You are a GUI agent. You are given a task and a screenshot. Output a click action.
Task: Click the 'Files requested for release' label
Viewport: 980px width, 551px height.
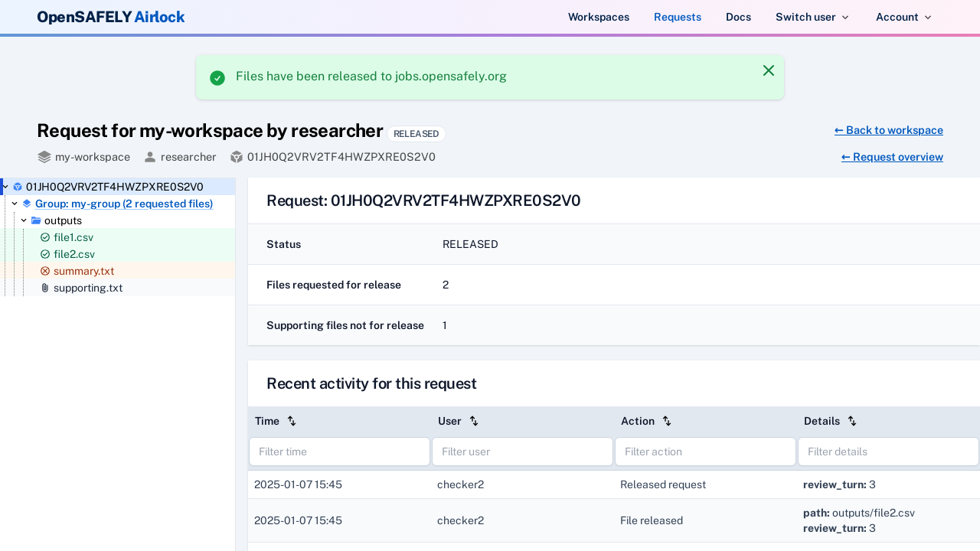[x=334, y=285]
